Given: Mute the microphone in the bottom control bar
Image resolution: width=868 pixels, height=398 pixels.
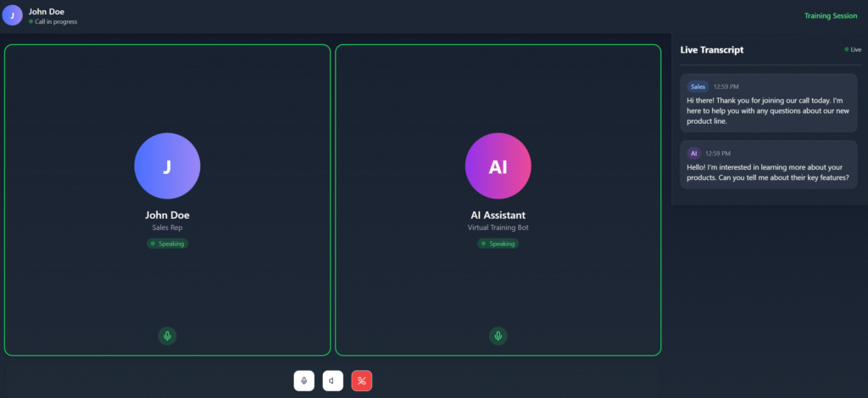Looking at the screenshot, I should (304, 381).
